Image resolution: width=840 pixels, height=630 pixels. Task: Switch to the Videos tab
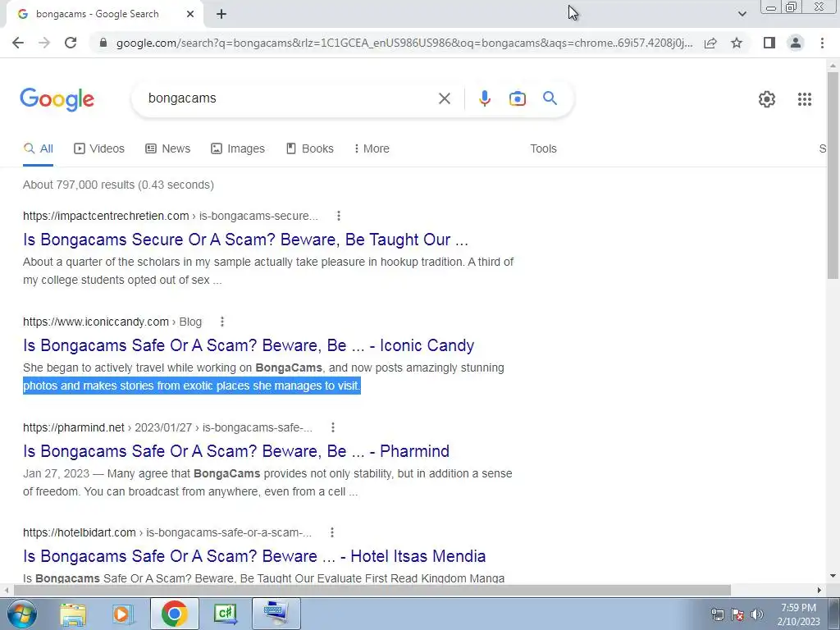[x=99, y=149]
